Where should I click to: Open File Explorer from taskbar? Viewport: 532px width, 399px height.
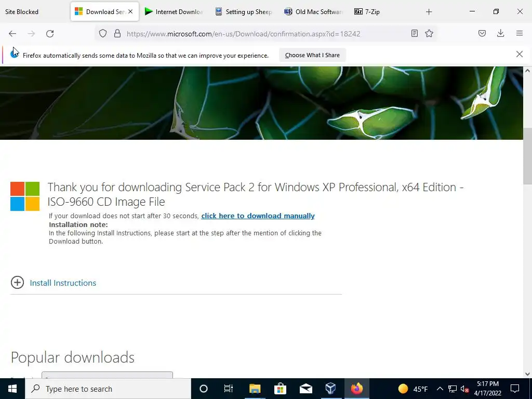(255, 389)
